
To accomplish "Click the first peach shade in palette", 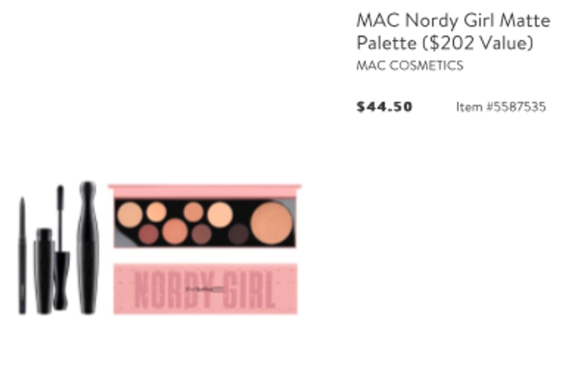I will pos(130,215).
